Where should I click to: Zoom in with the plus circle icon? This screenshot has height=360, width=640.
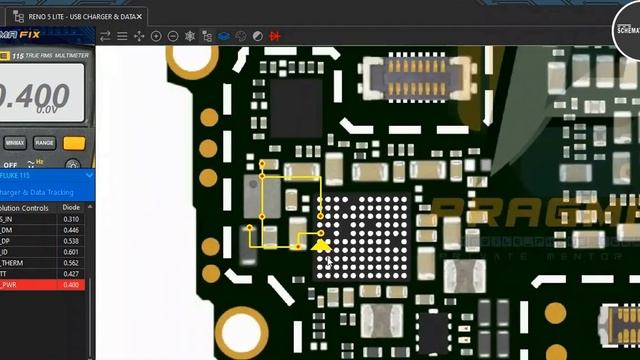156,36
